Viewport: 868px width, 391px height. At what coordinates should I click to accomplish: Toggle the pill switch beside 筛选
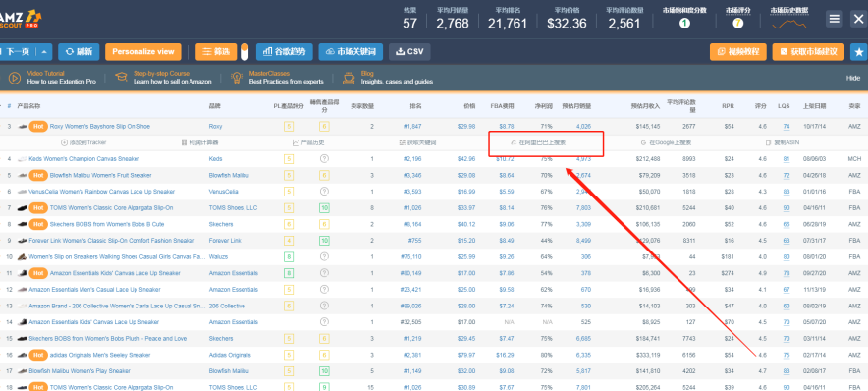tap(244, 52)
